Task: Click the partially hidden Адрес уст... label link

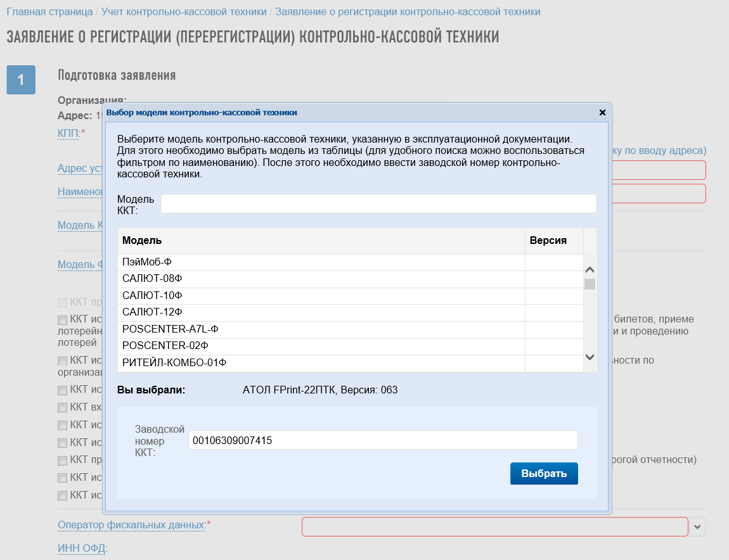Action: 80,169
